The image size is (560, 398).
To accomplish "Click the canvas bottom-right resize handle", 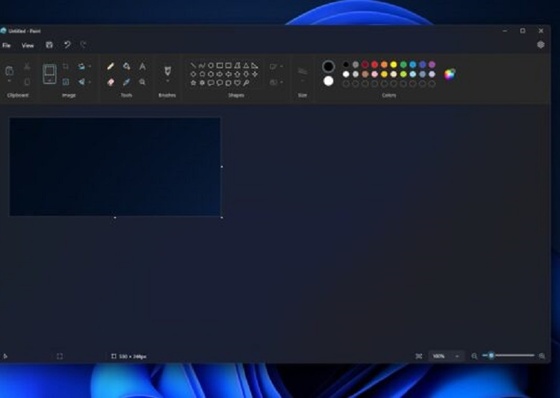I will point(222,217).
